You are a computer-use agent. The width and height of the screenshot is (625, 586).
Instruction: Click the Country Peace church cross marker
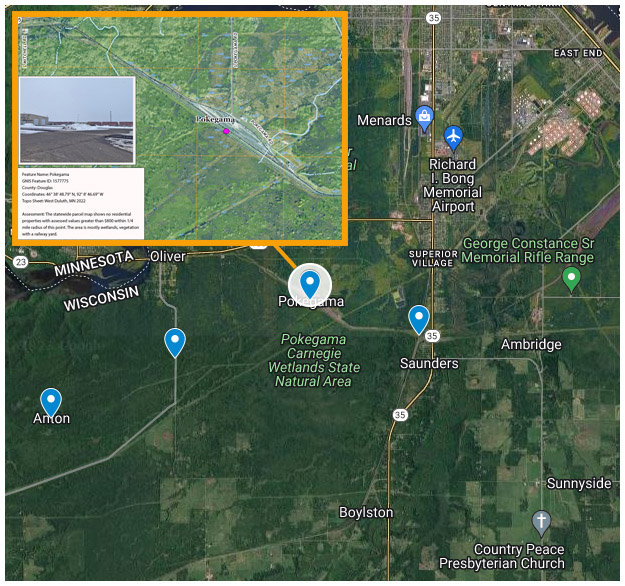point(541,523)
